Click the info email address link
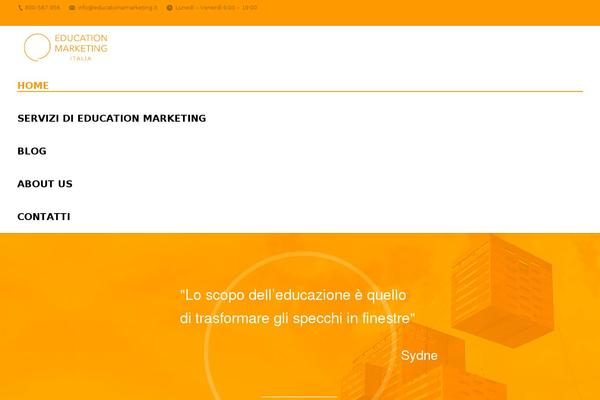The height and width of the screenshot is (400, 600). [117, 8]
